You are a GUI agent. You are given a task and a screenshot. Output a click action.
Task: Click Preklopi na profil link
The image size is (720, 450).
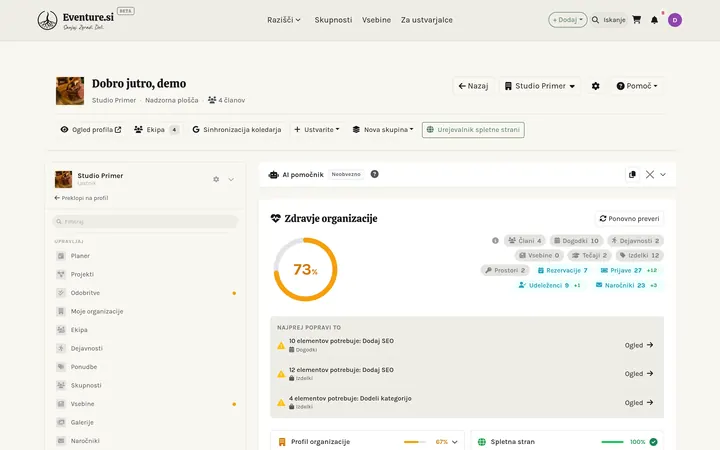[x=81, y=198]
